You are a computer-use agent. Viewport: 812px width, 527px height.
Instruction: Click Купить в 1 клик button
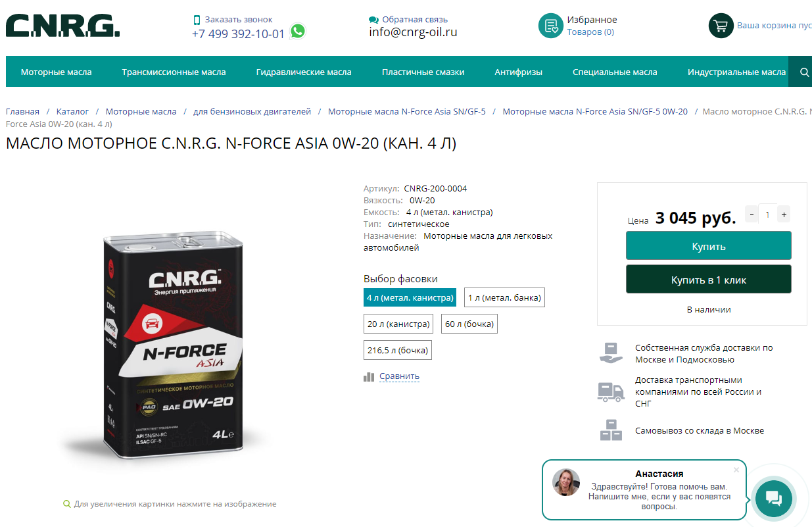(709, 280)
